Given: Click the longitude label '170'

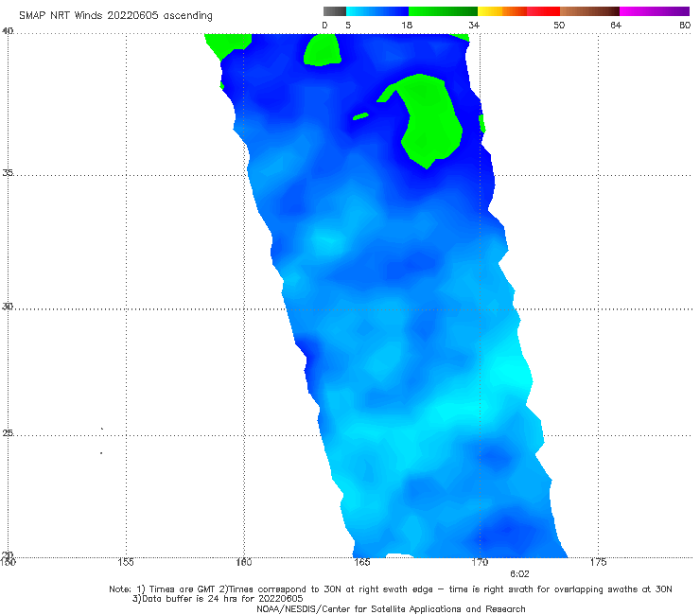Looking at the screenshot, I should click(x=480, y=562).
